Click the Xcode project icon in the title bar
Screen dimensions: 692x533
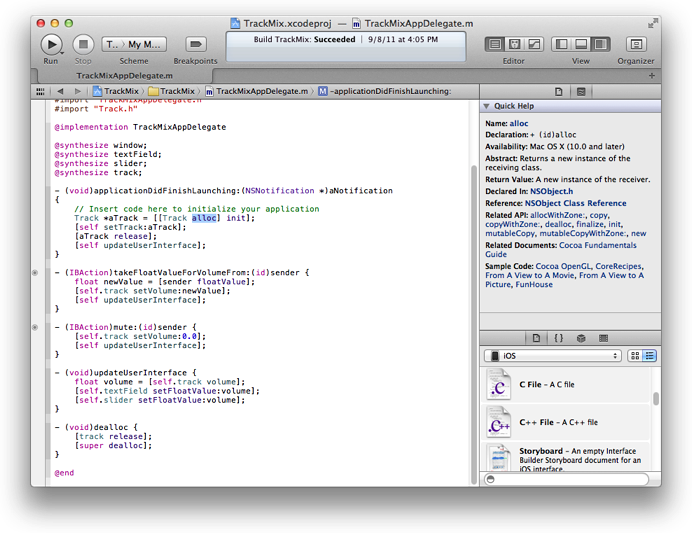[236, 23]
